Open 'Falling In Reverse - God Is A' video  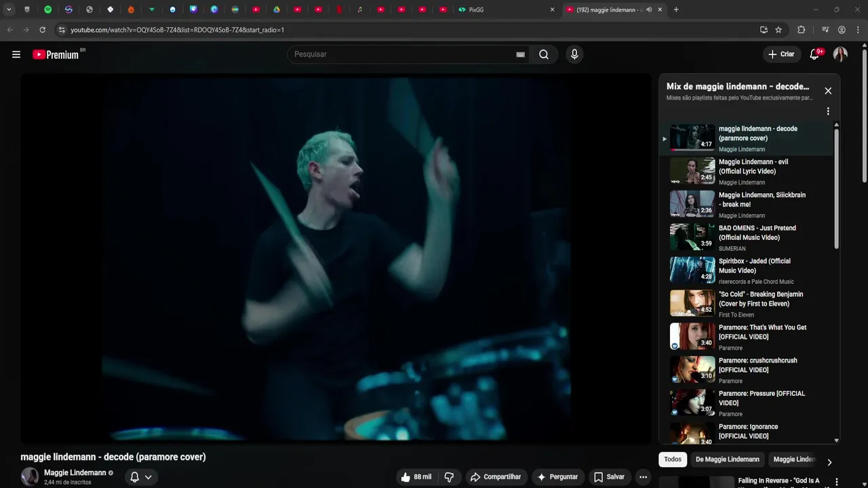click(778, 481)
